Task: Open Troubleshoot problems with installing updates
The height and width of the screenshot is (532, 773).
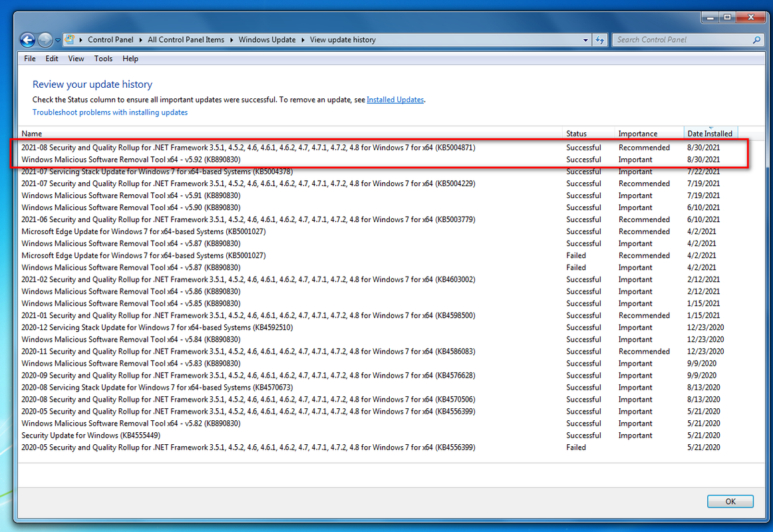Action: [110, 112]
